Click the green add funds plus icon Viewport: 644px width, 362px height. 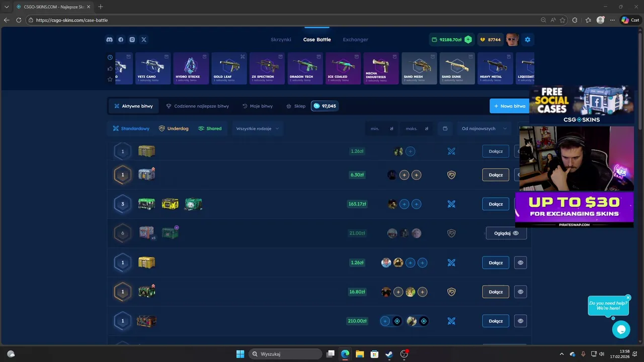[x=468, y=40]
